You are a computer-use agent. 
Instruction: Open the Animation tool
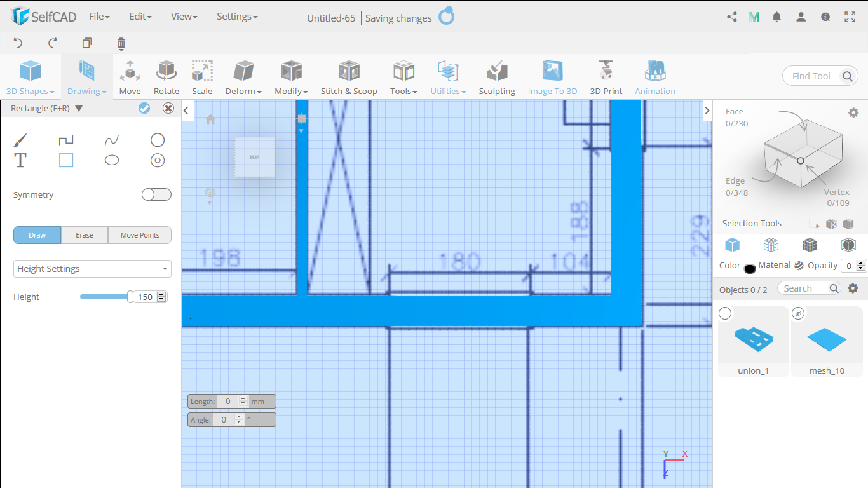[655, 78]
